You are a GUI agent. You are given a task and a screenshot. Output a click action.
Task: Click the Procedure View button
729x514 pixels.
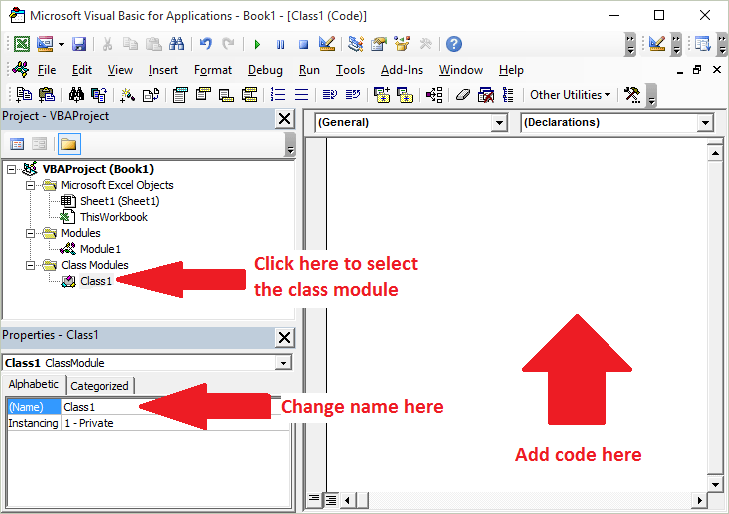[x=314, y=500]
